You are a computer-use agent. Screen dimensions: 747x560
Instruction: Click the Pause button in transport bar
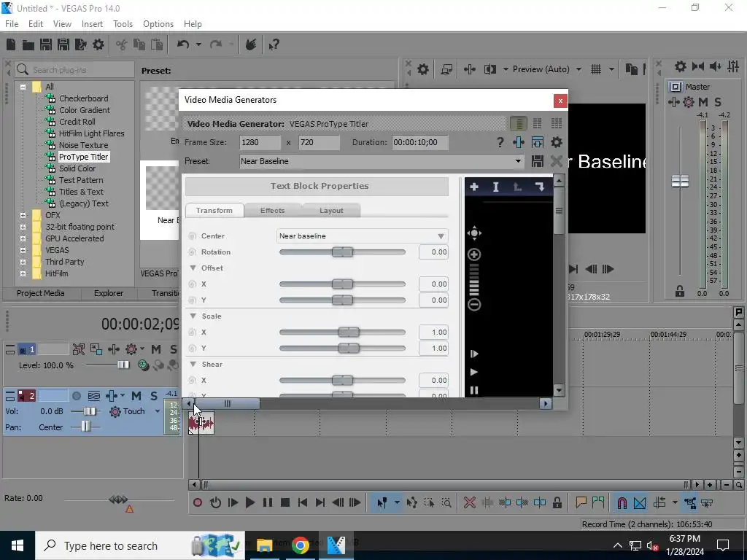(268, 502)
